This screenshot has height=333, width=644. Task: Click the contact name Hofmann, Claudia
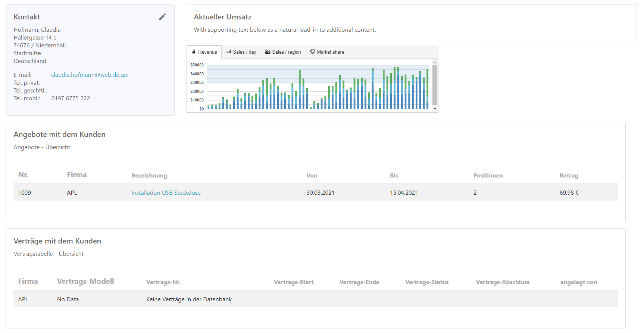tap(37, 29)
